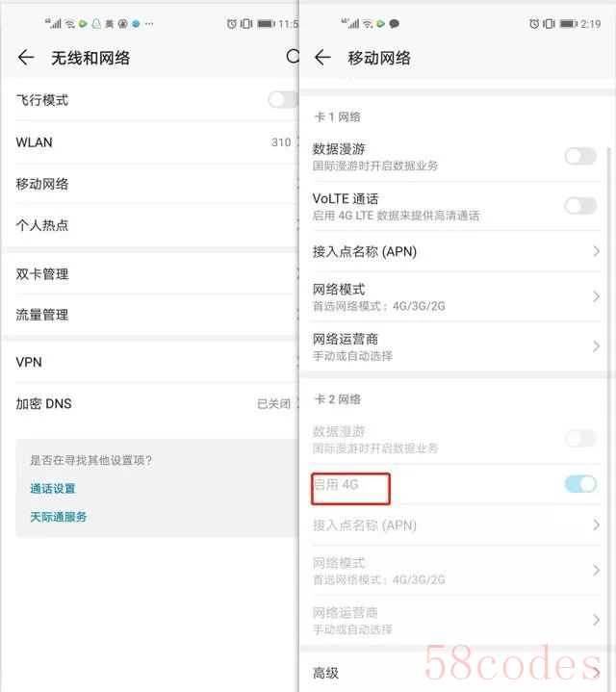Screen dimensions: 616x692
Task: Open 网络运营商 chevron under 卡 1 网络
Action: (596, 346)
